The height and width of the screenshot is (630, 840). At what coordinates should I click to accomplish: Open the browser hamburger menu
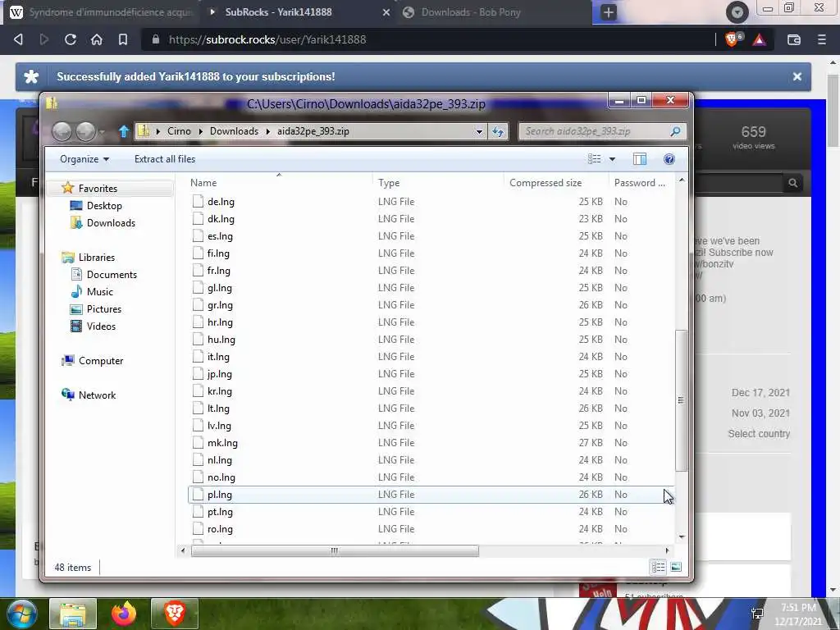[822, 39]
